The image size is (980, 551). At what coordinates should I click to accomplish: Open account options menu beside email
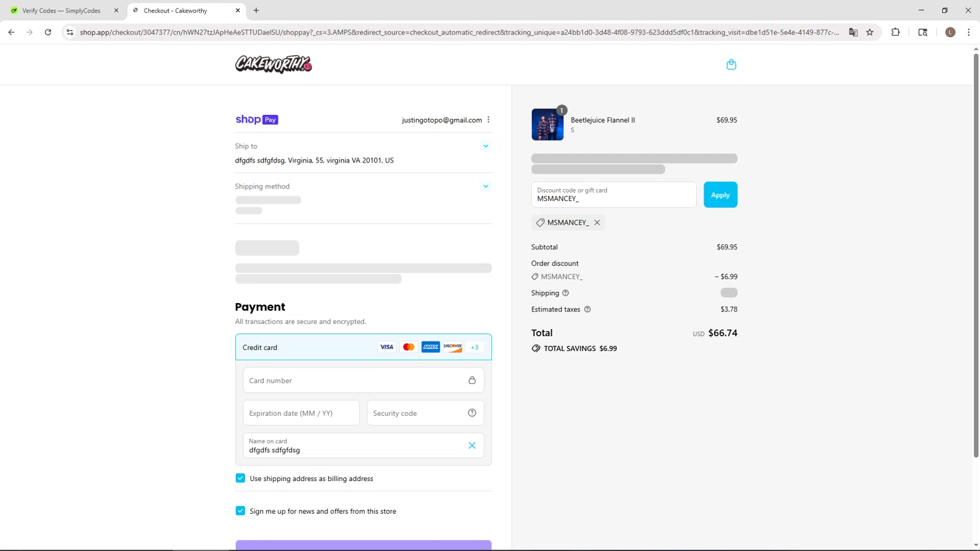pos(489,119)
